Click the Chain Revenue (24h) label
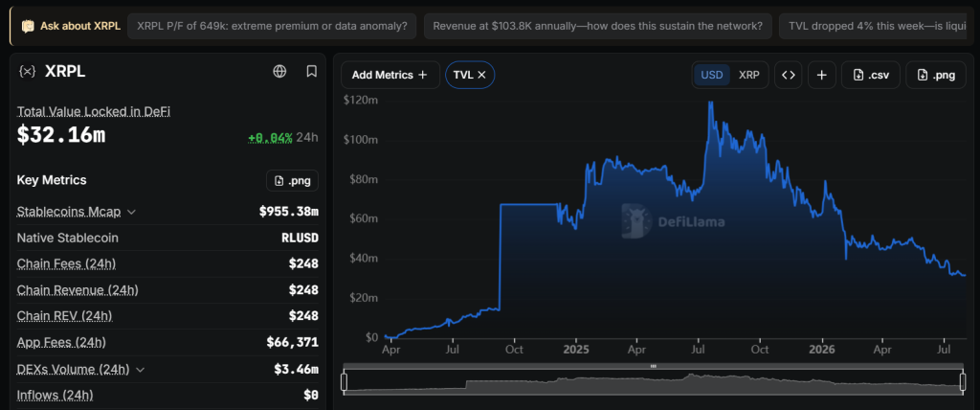The image size is (980, 410). [78, 290]
